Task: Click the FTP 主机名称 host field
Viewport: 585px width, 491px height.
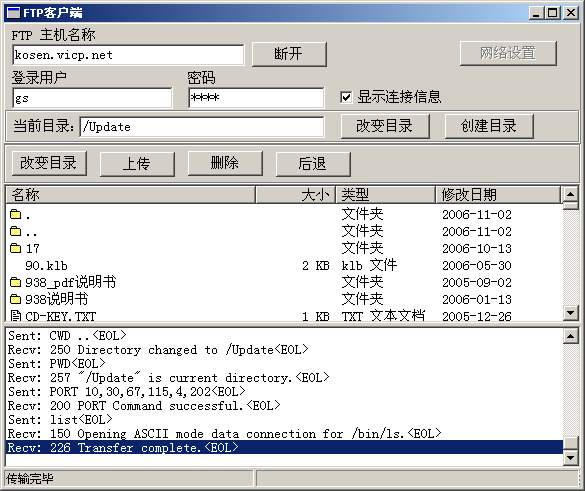Action: 128,55
